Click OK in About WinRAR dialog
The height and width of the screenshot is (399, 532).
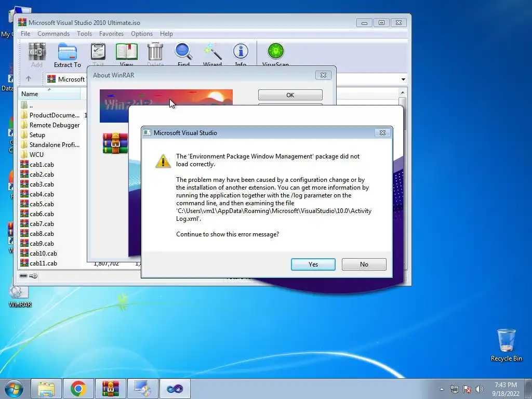pos(290,95)
